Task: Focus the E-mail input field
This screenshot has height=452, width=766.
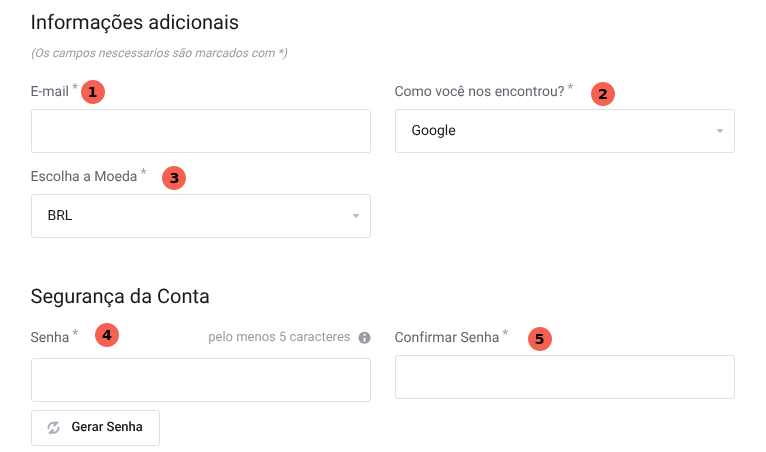Action: 200,131
